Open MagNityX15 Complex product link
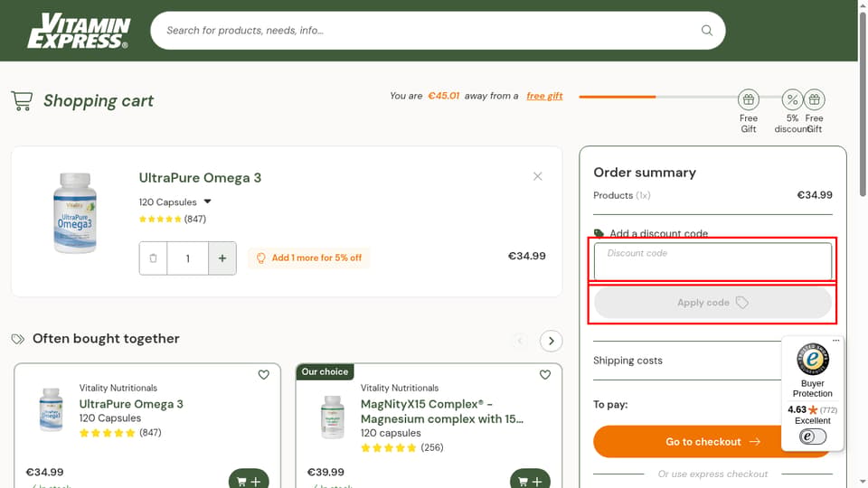Screen dimensions: 868x488 pos(442,412)
